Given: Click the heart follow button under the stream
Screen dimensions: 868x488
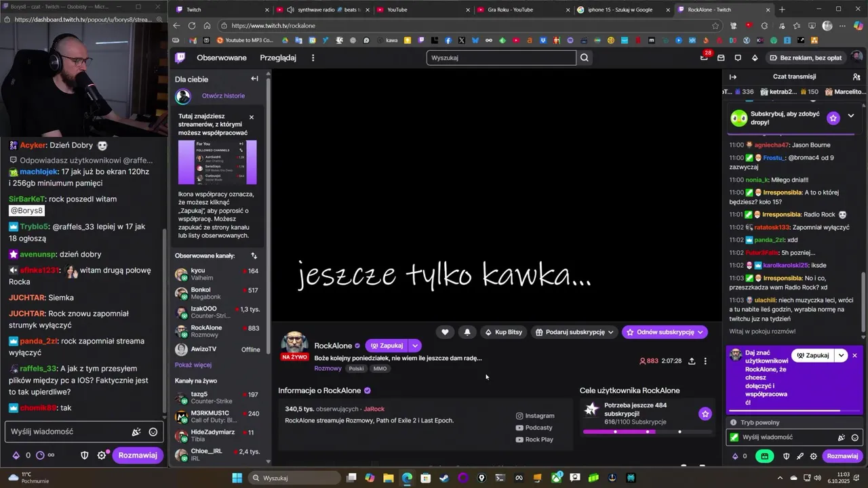Looking at the screenshot, I should [445, 332].
